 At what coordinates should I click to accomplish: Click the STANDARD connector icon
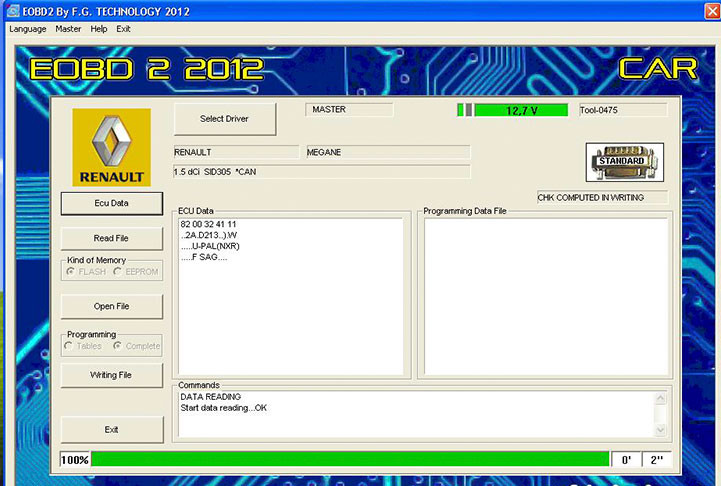tap(624, 162)
